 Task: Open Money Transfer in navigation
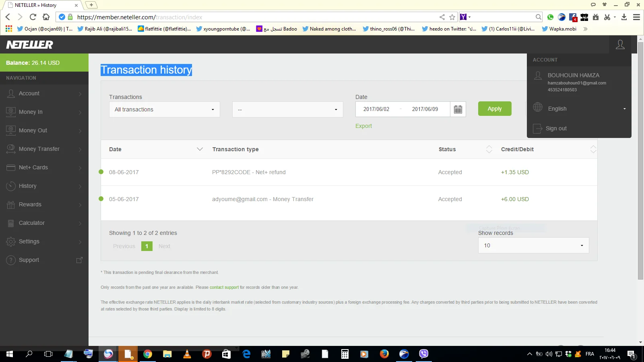39,149
